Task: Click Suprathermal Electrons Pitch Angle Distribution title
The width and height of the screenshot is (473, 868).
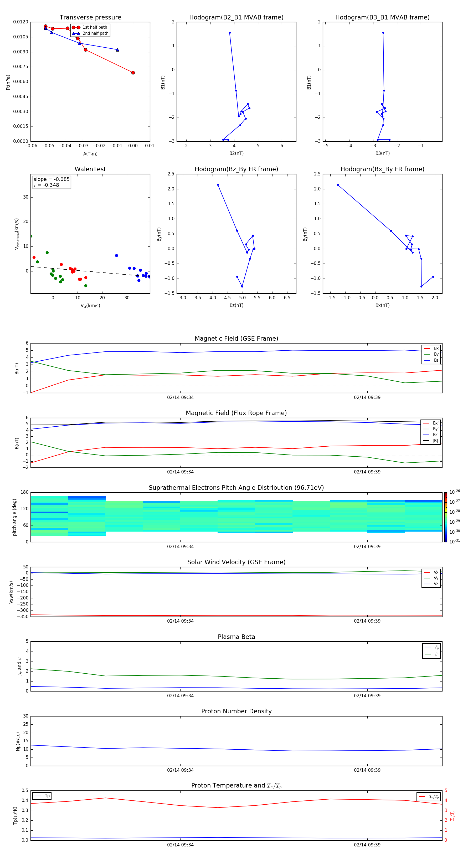Action: (x=236, y=488)
